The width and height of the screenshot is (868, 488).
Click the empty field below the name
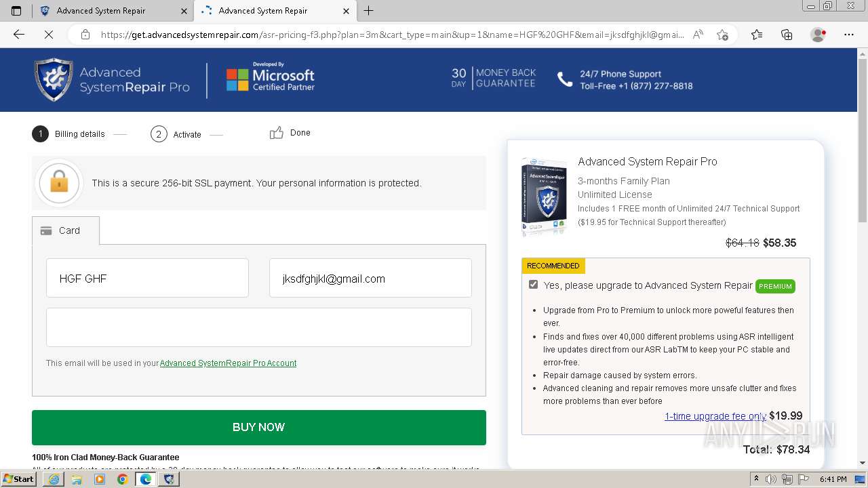coord(259,327)
